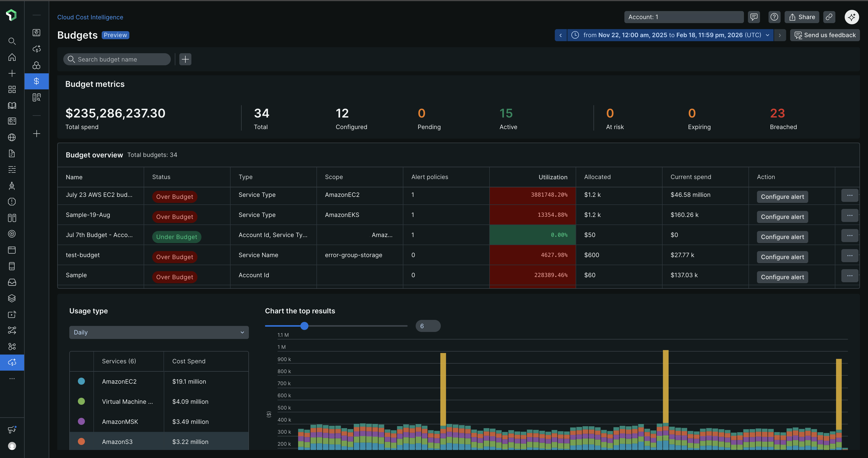Open the search panel in the sidebar
The image size is (868, 458).
point(12,41)
